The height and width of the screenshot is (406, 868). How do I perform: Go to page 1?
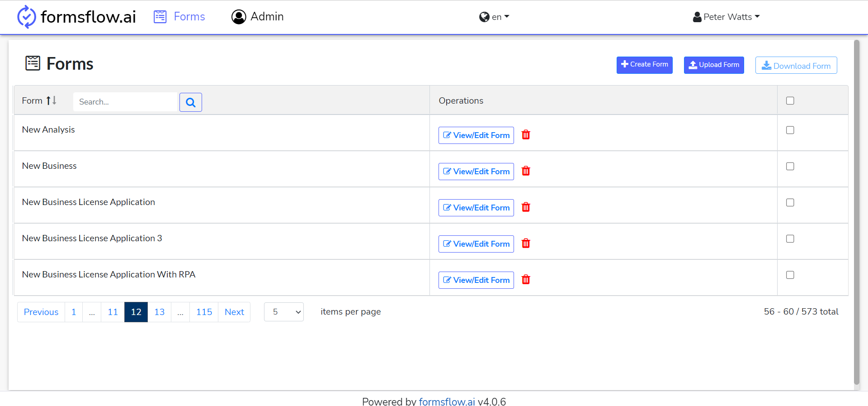pyautogui.click(x=74, y=312)
